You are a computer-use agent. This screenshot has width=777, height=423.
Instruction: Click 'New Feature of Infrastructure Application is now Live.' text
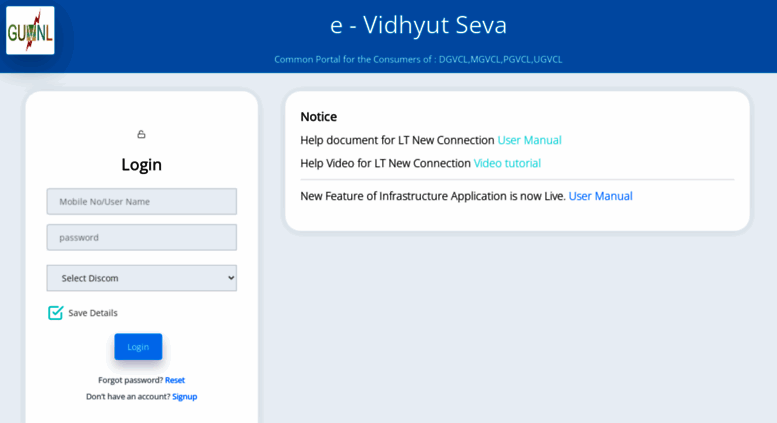tap(433, 196)
